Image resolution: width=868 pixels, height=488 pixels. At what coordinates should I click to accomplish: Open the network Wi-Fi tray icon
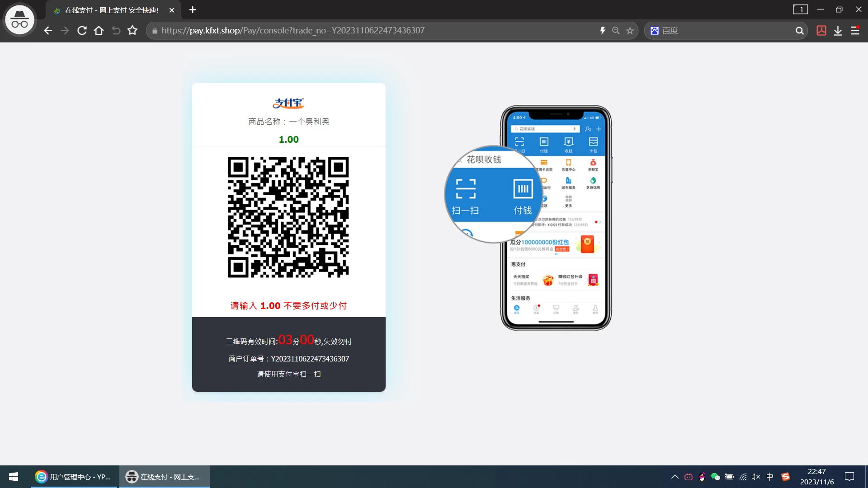(743, 477)
